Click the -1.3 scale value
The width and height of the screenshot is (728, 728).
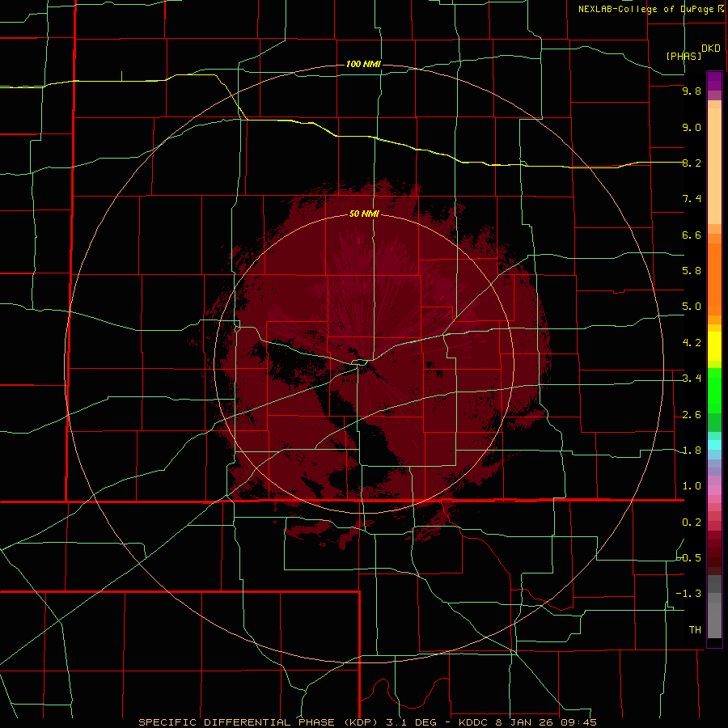[x=689, y=594]
